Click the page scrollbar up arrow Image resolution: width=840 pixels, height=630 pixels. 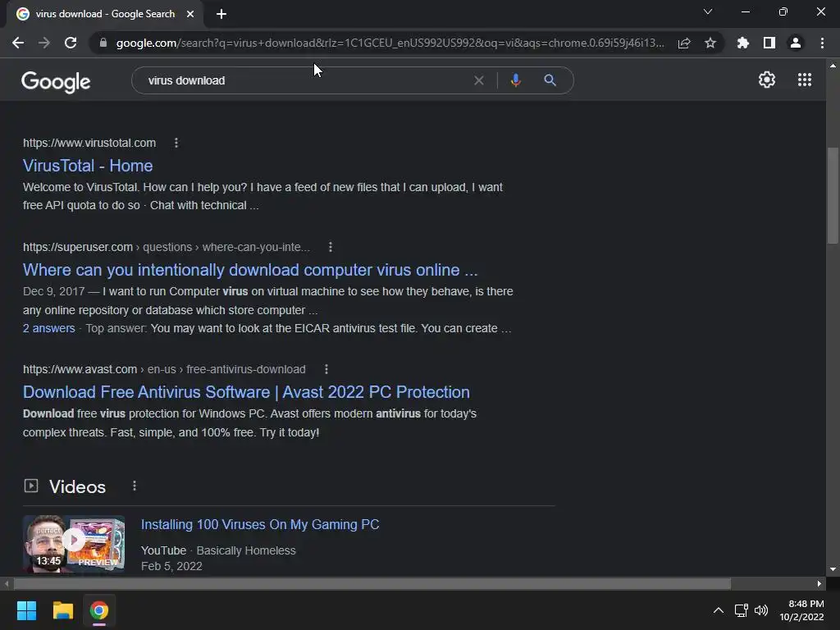833,66
